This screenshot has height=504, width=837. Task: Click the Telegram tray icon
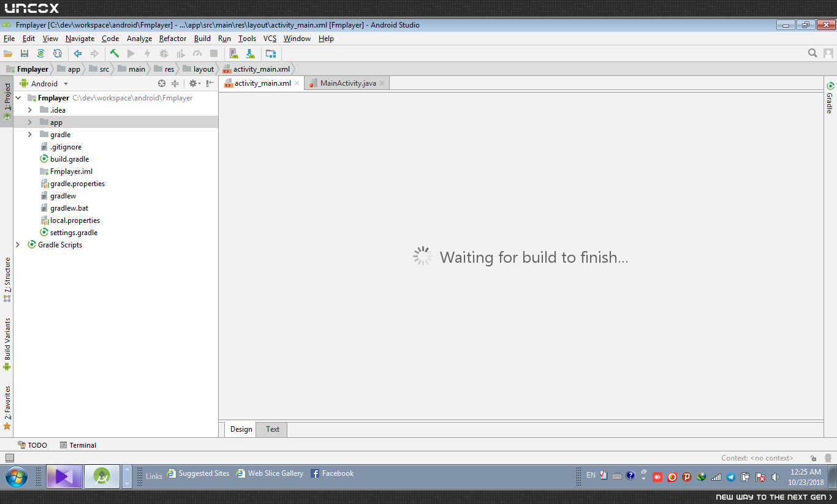pos(730,476)
